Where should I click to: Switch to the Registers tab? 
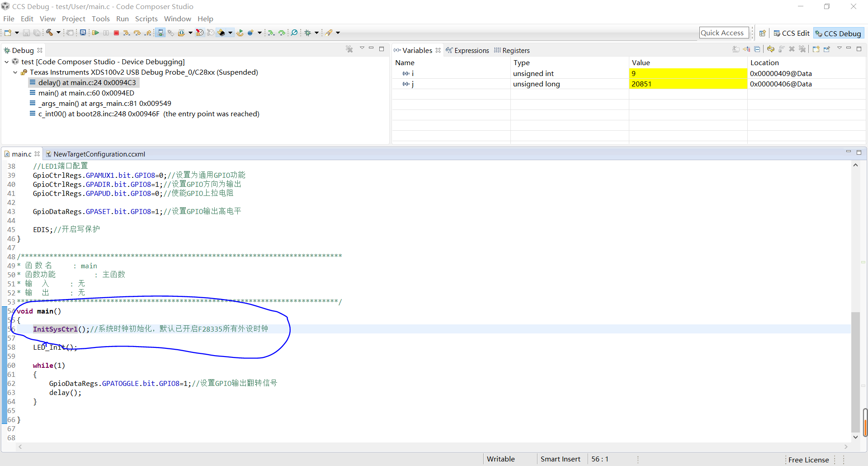pyautogui.click(x=515, y=50)
